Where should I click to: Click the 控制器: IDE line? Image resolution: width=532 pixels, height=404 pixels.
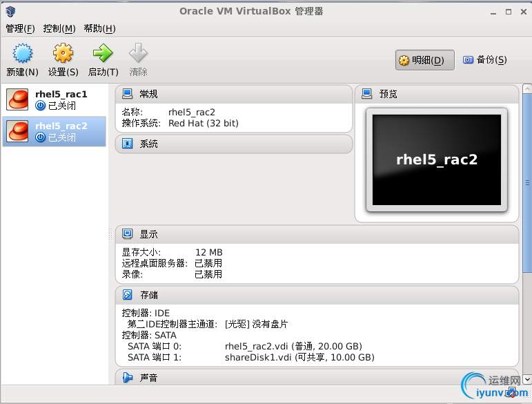pos(146,313)
